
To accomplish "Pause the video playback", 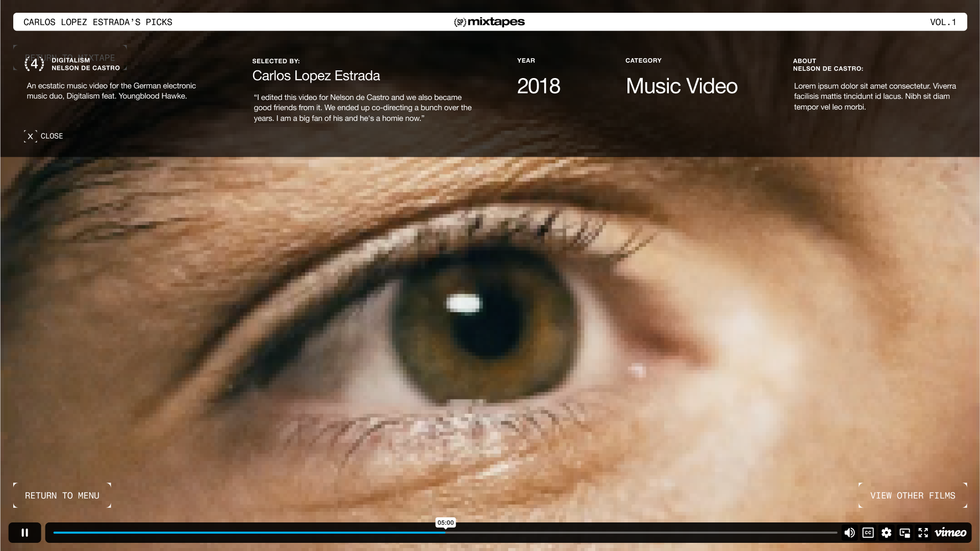I will point(24,533).
